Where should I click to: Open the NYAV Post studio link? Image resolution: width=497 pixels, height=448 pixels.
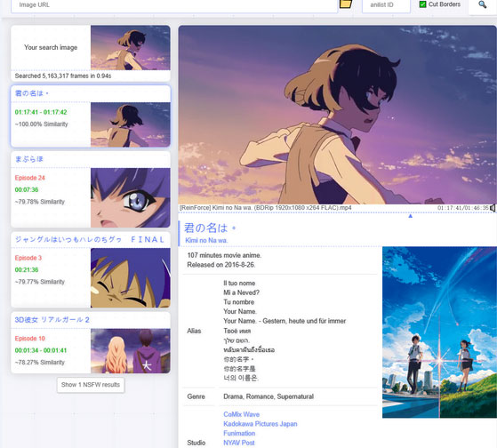[x=239, y=443]
